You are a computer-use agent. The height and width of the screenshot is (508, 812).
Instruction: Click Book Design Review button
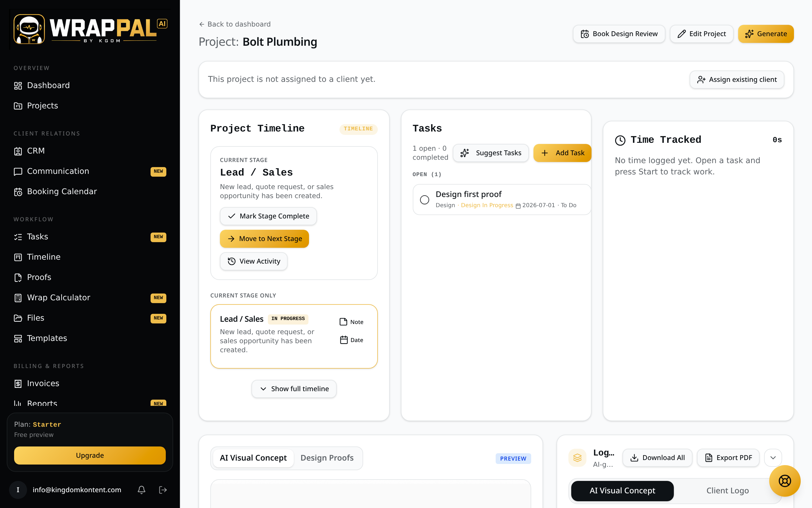pos(619,34)
